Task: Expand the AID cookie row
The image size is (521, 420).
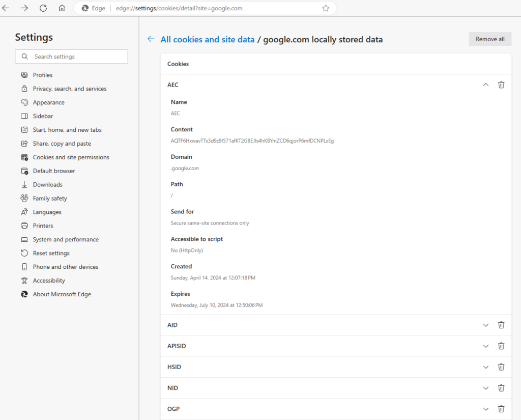Action: coord(486,325)
